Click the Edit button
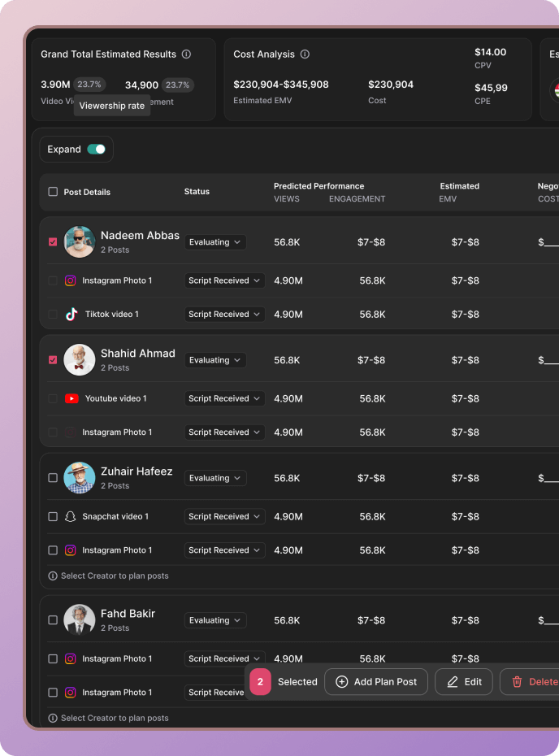 (x=464, y=682)
